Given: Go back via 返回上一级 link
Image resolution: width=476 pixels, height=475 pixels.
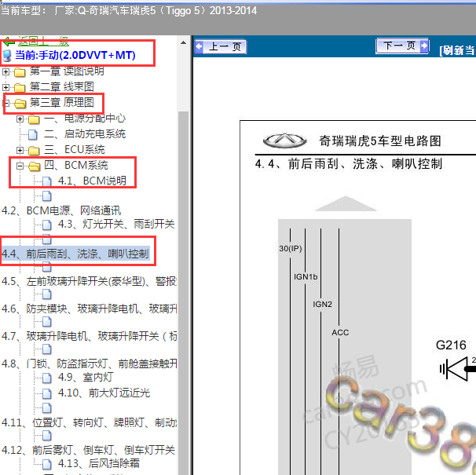Looking at the screenshot, I should coord(44,42).
